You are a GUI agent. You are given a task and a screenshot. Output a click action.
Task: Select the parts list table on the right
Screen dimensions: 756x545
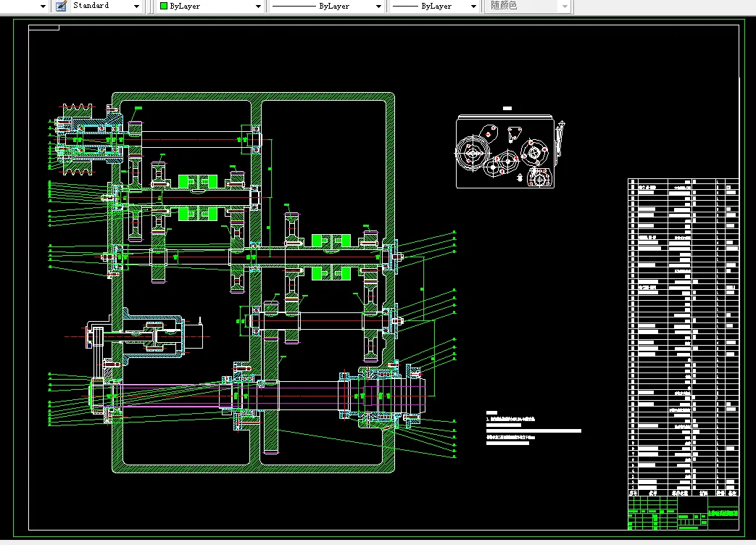[x=682, y=333]
